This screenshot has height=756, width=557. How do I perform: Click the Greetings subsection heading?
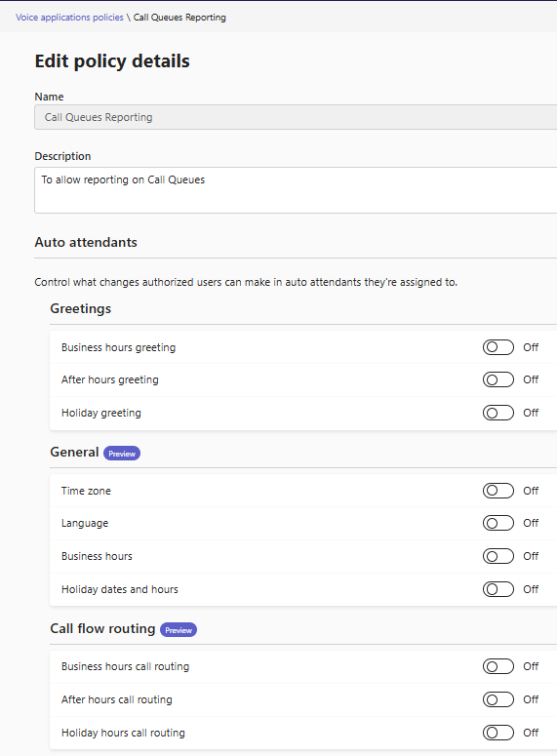[81, 308]
